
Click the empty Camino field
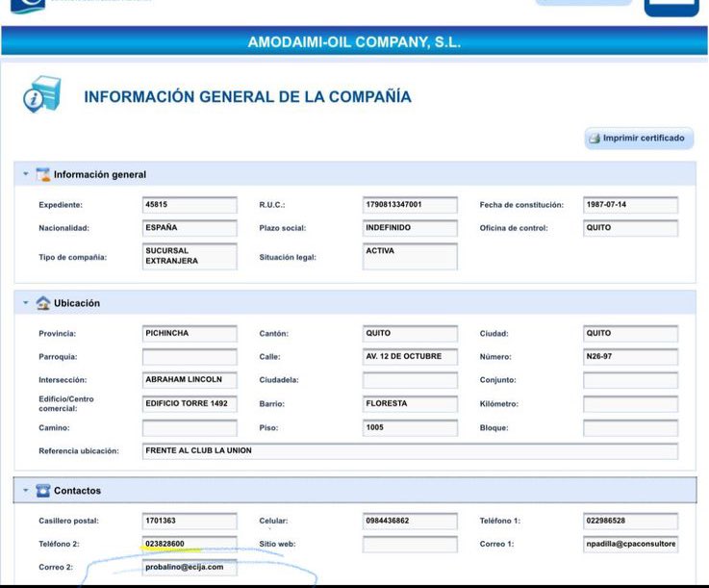190,428
